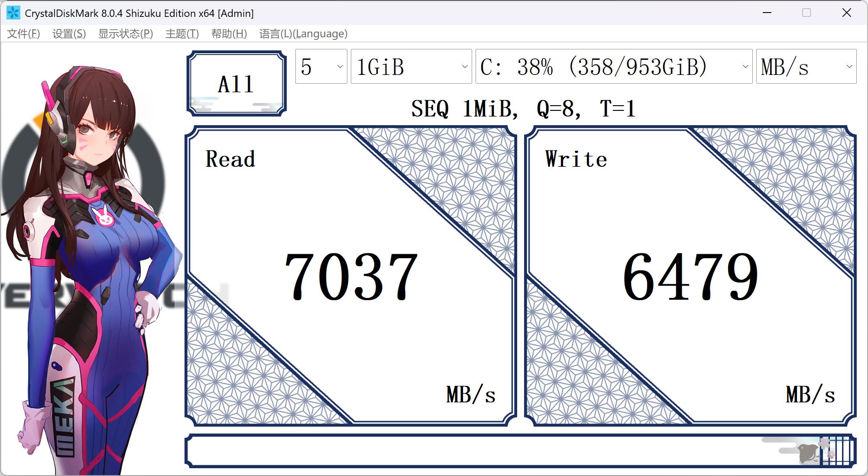Open the 设置(S) settings menu
The image size is (868, 476).
(69, 34)
